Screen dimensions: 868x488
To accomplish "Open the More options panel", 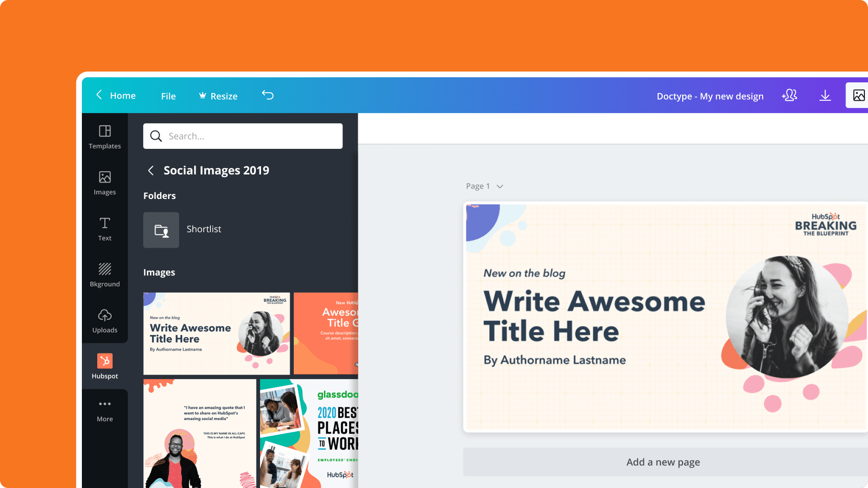I will tap(104, 409).
